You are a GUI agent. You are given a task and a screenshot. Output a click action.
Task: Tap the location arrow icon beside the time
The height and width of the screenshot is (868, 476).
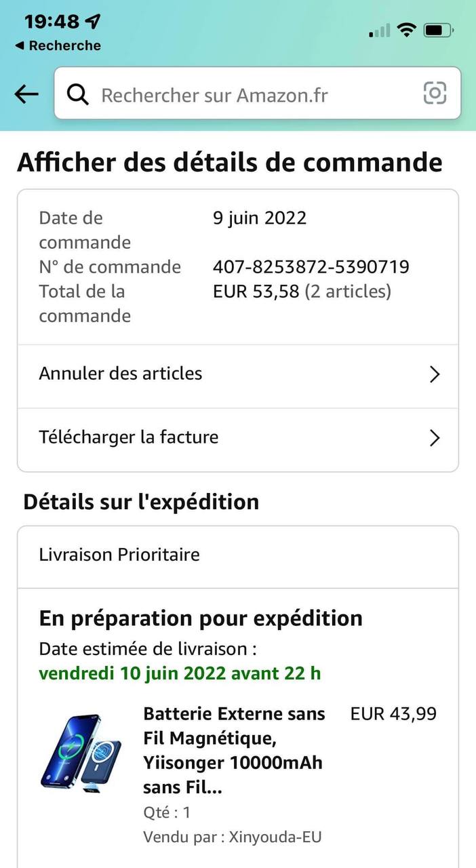(92, 22)
